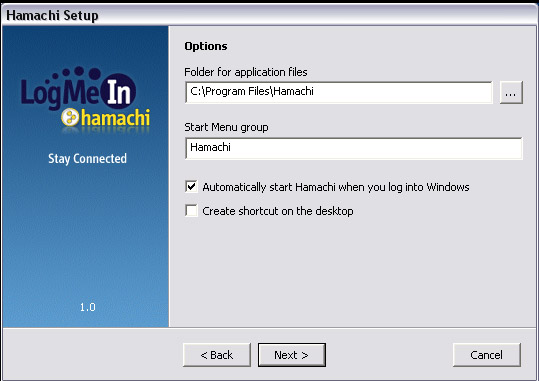The image size is (539, 381).
Task: Click the Options heading
Action: 206,46
